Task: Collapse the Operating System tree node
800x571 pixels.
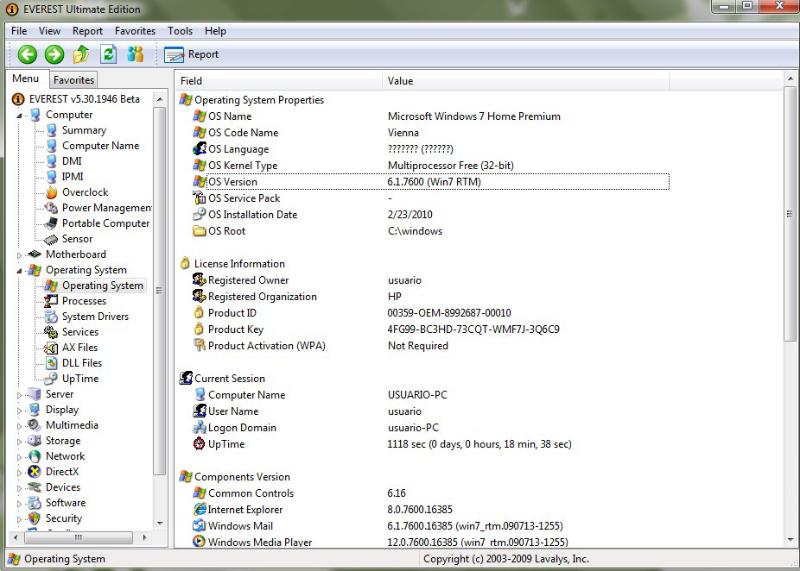Action: pyautogui.click(x=19, y=270)
